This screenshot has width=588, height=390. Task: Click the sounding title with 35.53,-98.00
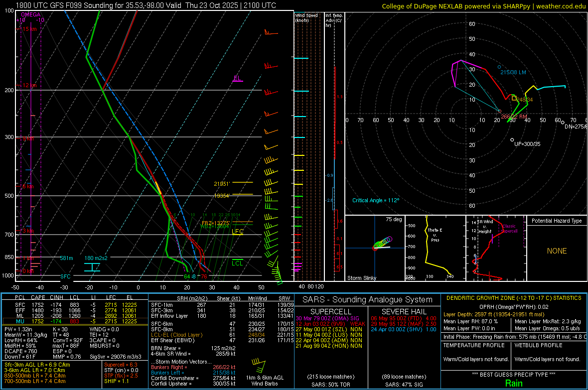point(146,5)
